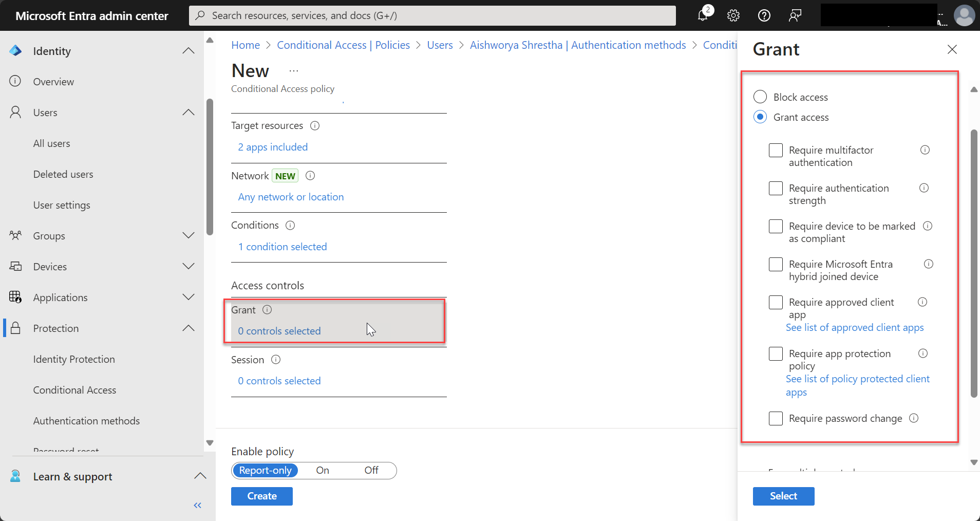Screen dimensions: 980x521
Task: Click the Devices icon in sidebar
Action: [15, 266]
